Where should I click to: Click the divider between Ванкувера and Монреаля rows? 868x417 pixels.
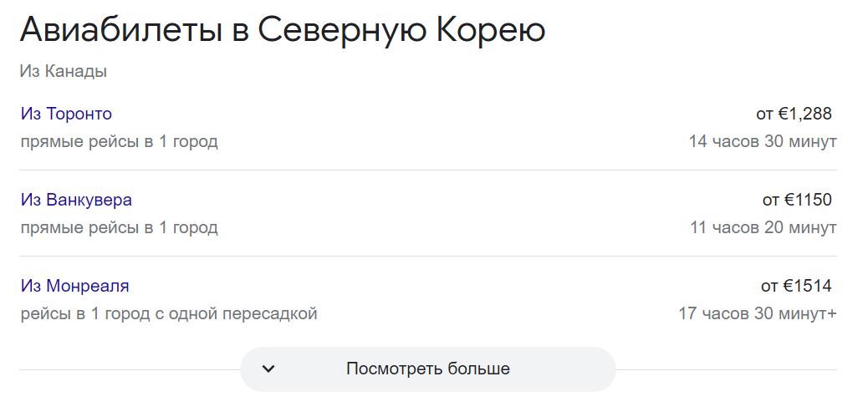(428, 256)
